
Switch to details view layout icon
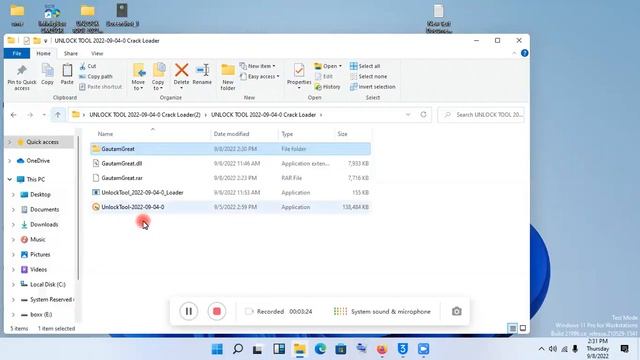pyautogui.click(x=512, y=328)
